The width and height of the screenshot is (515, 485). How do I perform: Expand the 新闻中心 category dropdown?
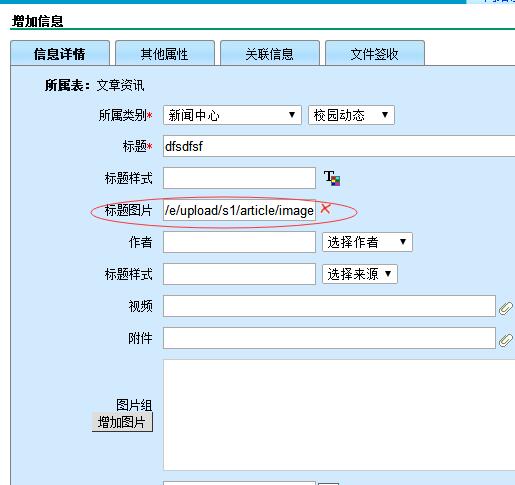pos(232,115)
